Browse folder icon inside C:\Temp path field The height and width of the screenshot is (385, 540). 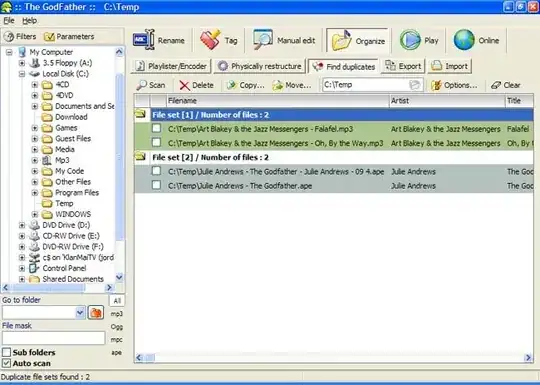click(415, 85)
